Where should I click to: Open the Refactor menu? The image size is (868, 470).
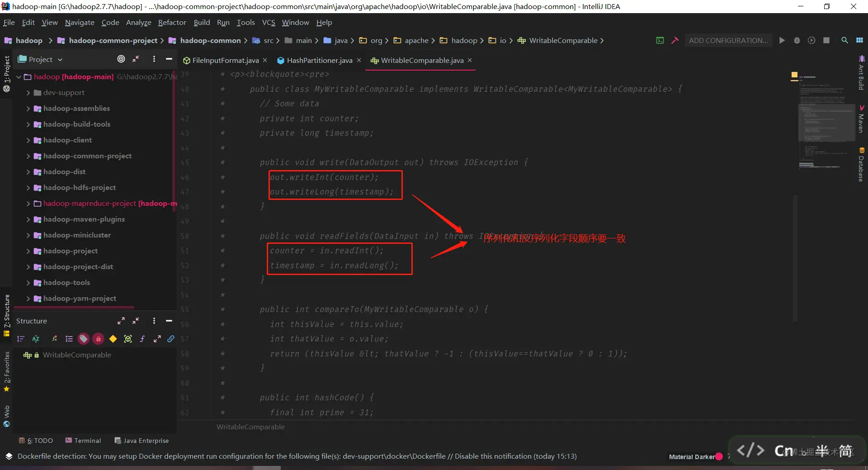tap(172, 22)
